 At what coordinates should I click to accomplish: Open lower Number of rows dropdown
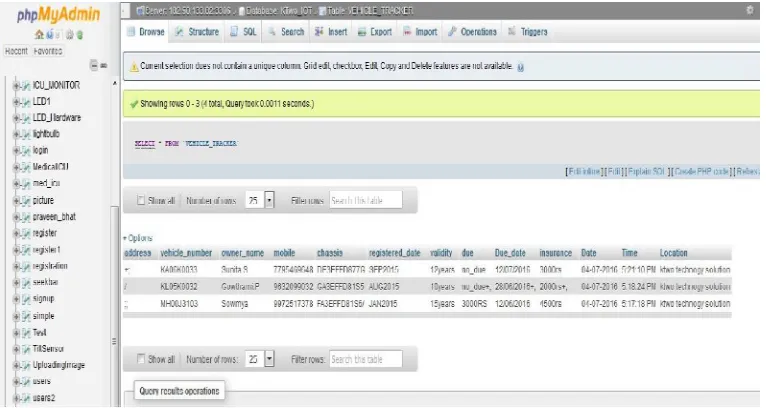(259, 359)
